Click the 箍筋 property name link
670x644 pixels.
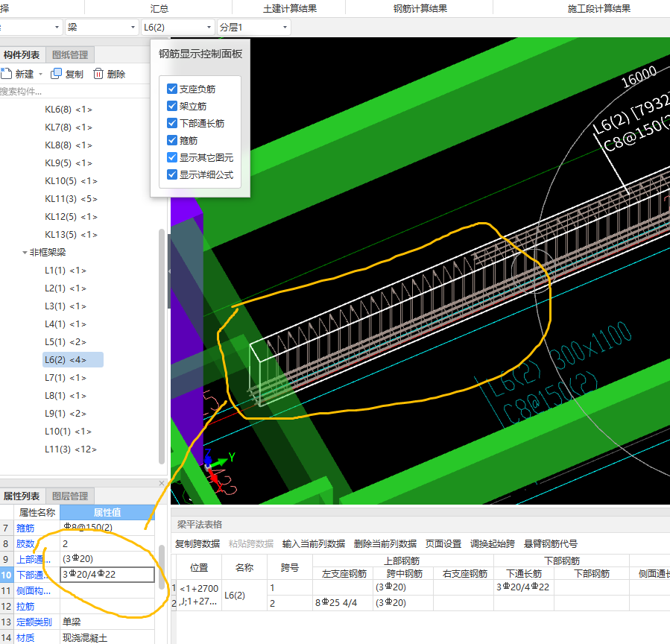pyautogui.click(x=25, y=528)
